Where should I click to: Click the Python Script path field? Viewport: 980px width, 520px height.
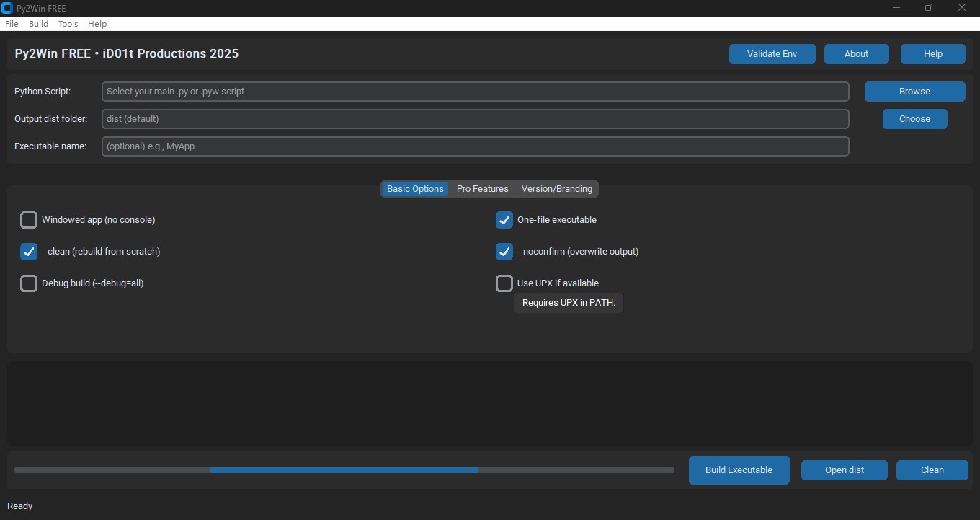pos(476,92)
